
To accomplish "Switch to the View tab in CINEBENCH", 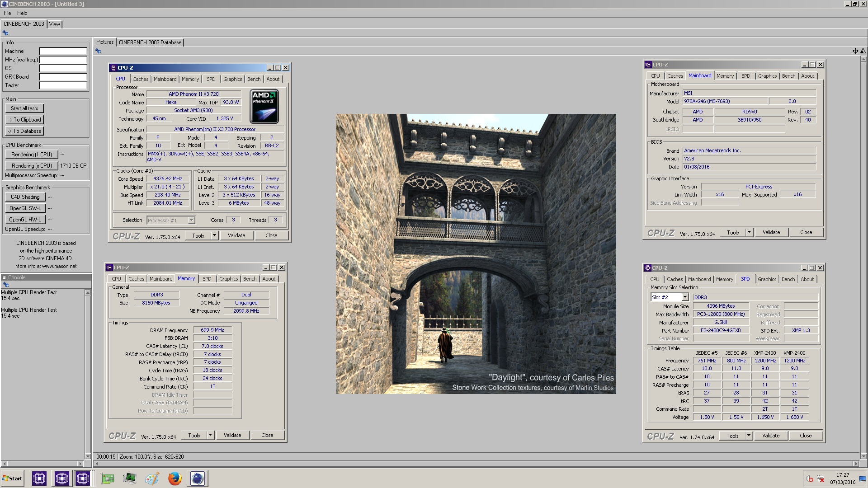I will (55, 24).
